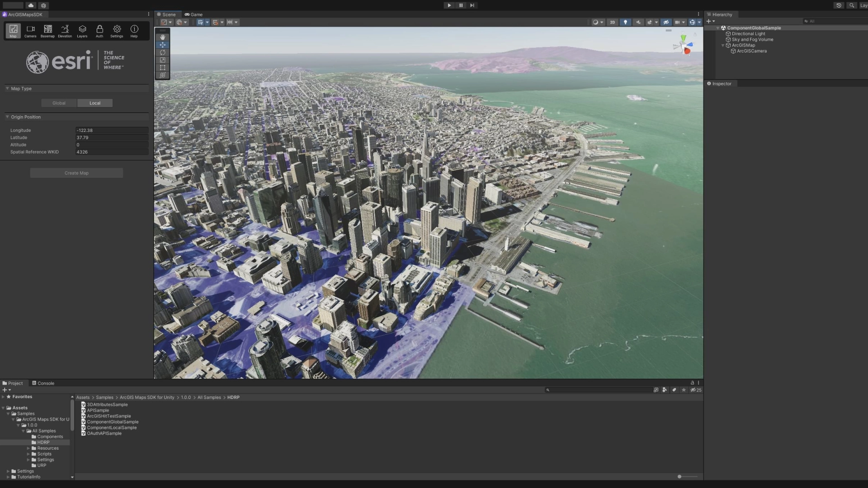The width and height of the screenshot is (868, 488).
Task: Open handle rotation global dropdown
Action: coord(182,22)
